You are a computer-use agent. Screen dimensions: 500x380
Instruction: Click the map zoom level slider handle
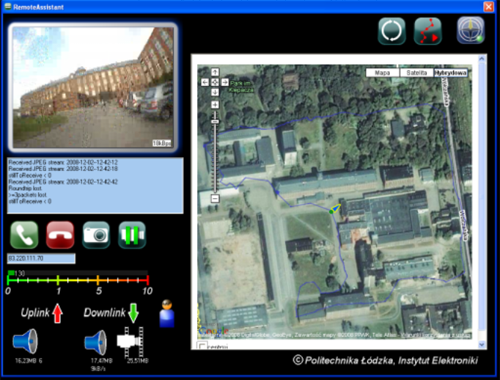pyautogui.click(x=215, y=122)
